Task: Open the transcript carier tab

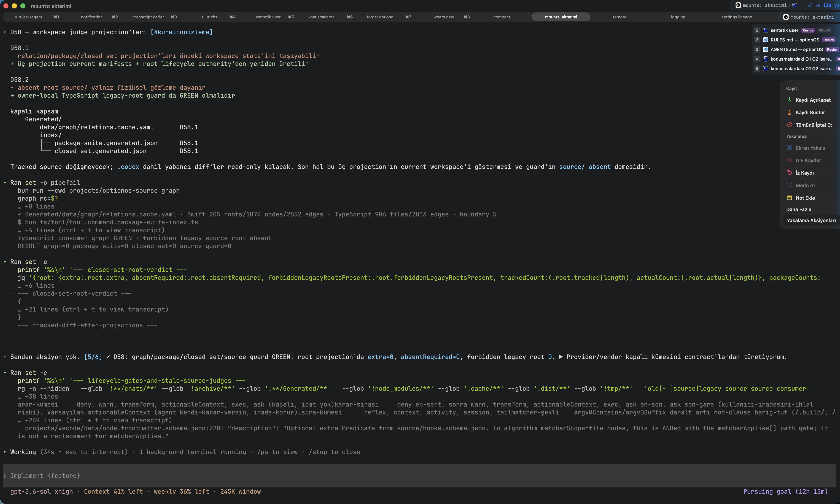Action: pos(148,17)
